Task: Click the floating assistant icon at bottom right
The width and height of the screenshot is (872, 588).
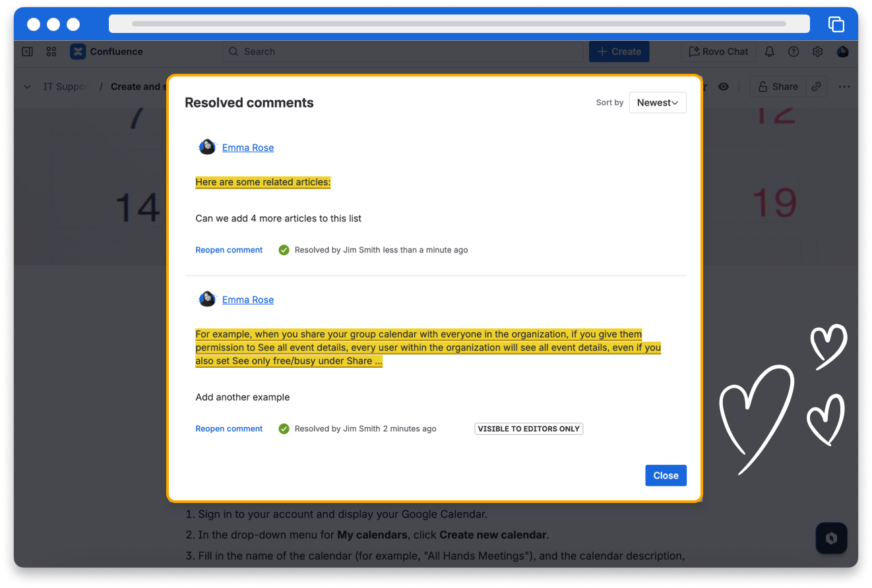Action: tap(831, 538)
